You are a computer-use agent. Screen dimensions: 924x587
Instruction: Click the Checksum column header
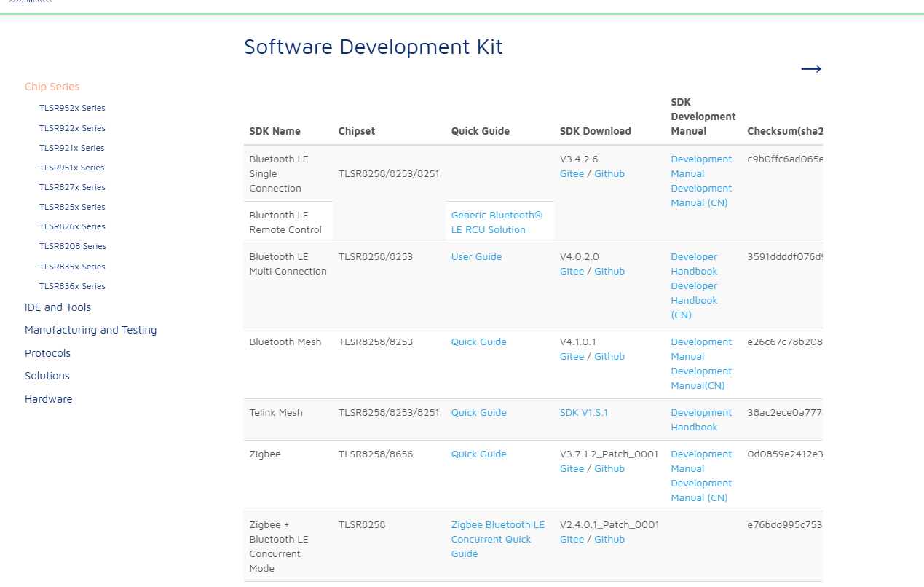[x=785, y=131]
